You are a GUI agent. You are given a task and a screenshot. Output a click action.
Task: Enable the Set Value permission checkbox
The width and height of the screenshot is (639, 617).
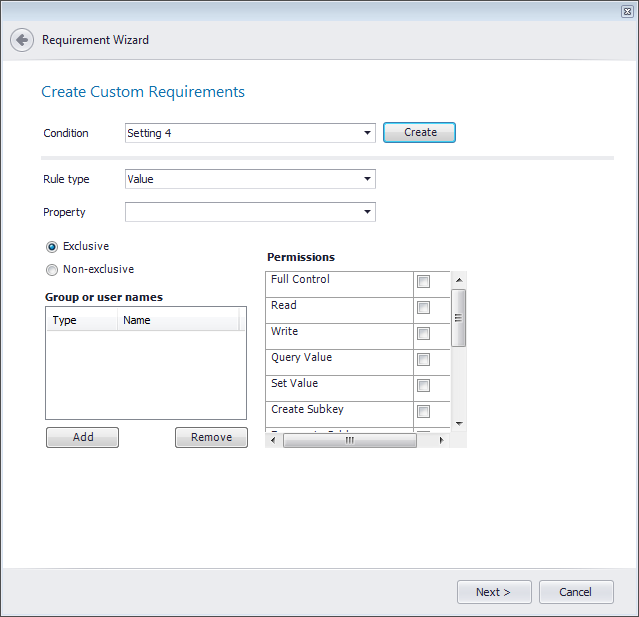(423, 386)
